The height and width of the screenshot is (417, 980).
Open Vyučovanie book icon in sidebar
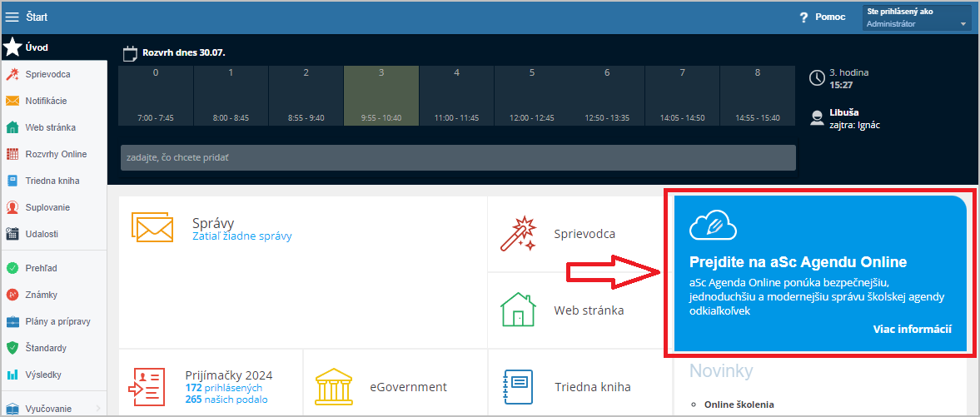12,409
